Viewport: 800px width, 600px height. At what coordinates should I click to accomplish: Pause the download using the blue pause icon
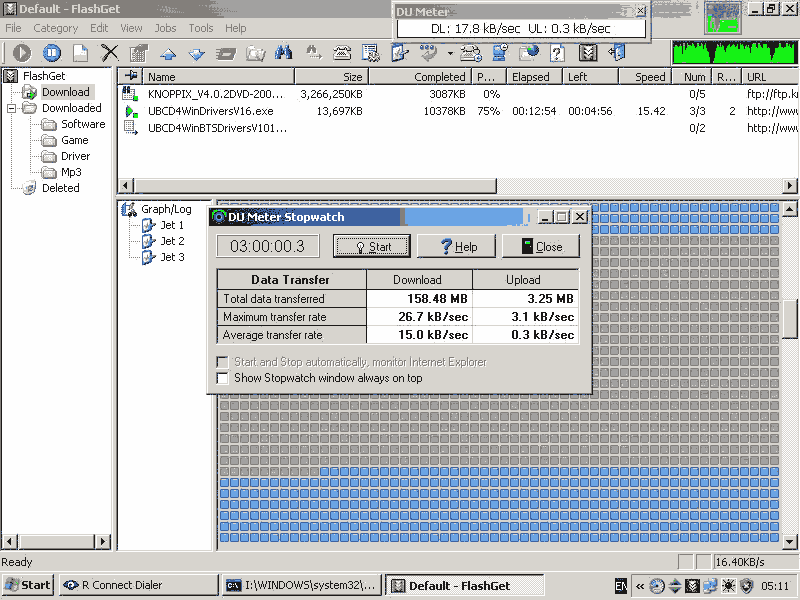tap(52, 53)
